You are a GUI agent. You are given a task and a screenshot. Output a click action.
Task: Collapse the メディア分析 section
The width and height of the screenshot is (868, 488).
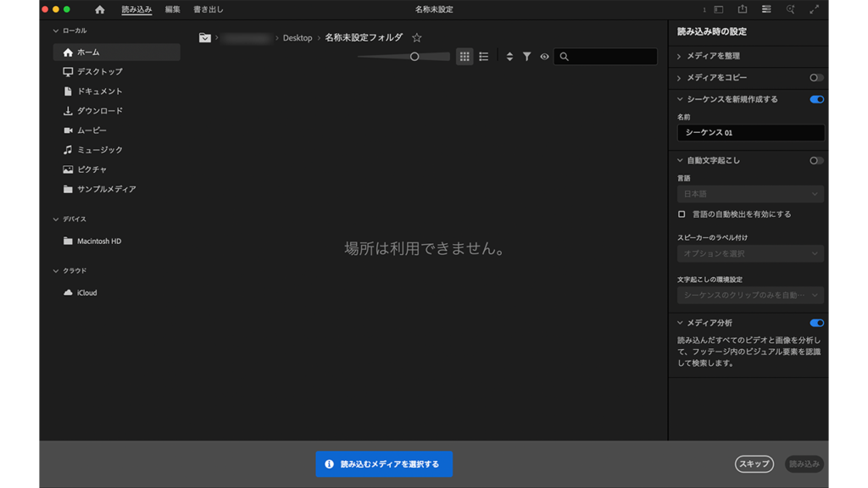680,323
